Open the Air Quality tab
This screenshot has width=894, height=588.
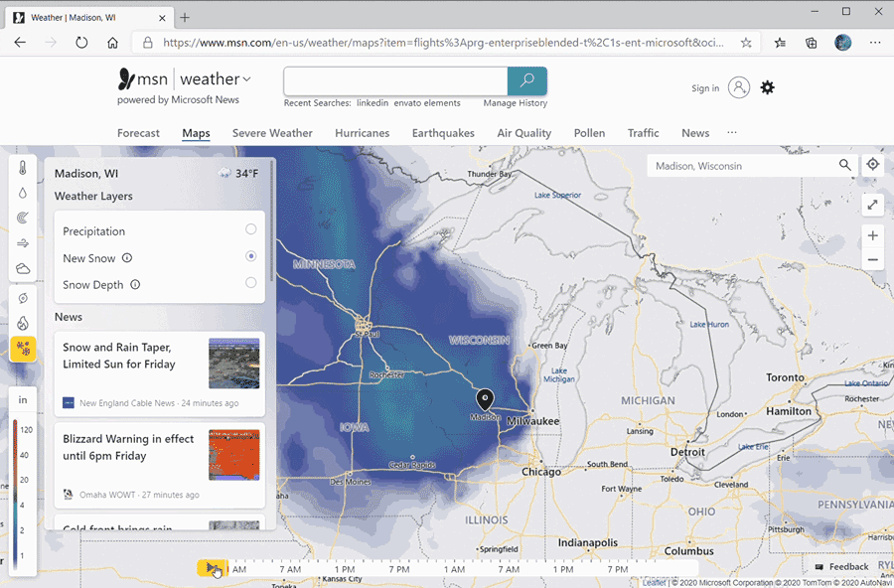tap(523, 133)
